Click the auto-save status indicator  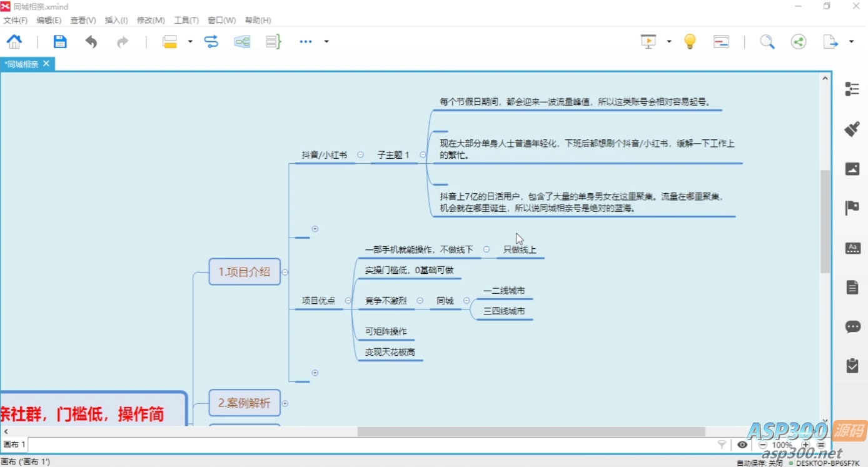pos(759,463)
